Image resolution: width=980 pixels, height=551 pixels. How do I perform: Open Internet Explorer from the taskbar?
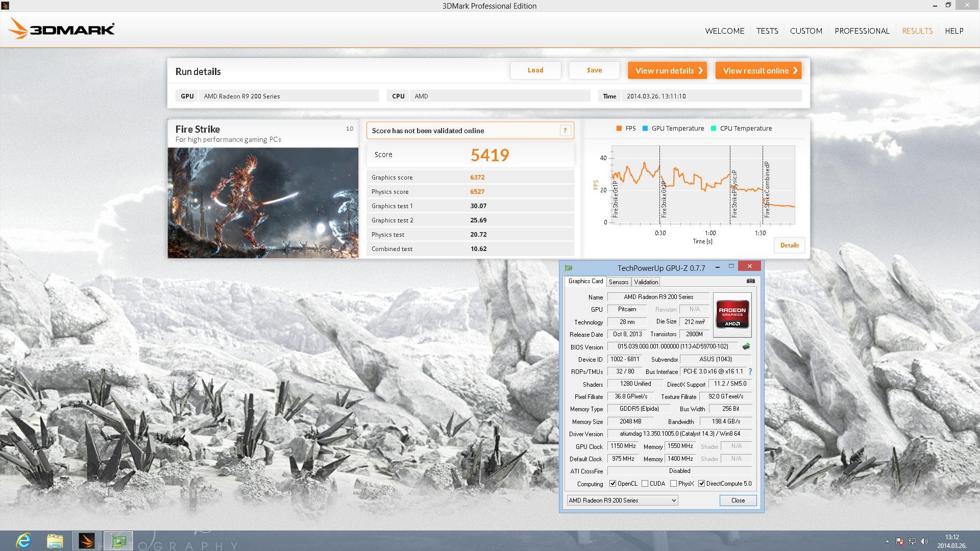(x=23, y=540)
